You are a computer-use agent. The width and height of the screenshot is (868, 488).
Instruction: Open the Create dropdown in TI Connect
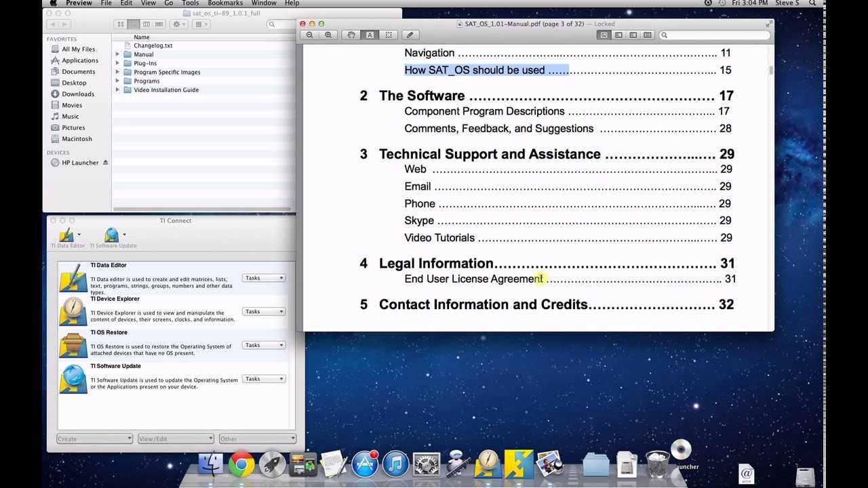tap(94, 439)
